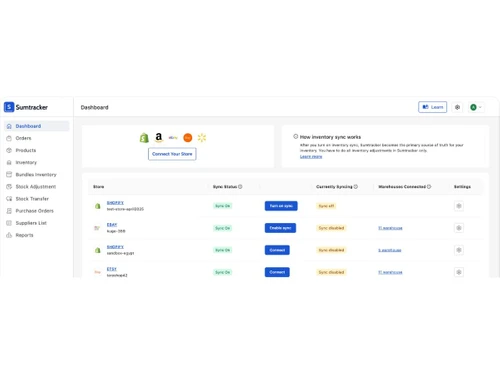Click the Bundles Inventory sidebar icon

[x=9, y=174]
